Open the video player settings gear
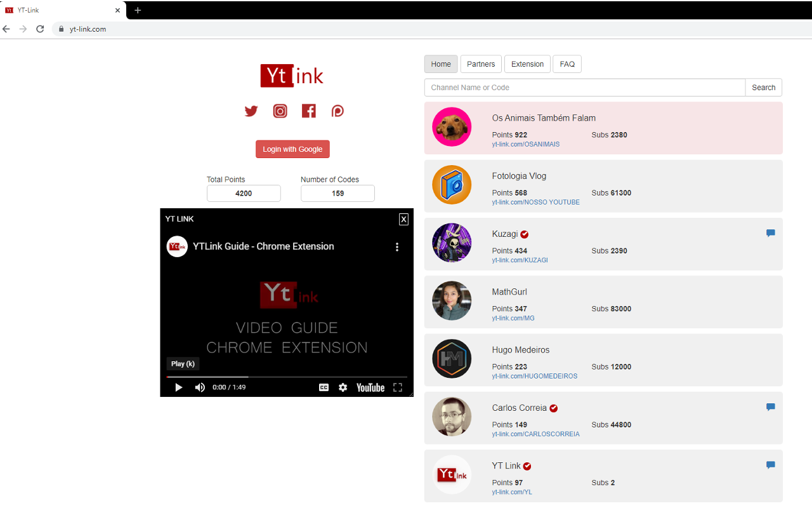Screen dimensions: 812x508 (x=343, y=387)
